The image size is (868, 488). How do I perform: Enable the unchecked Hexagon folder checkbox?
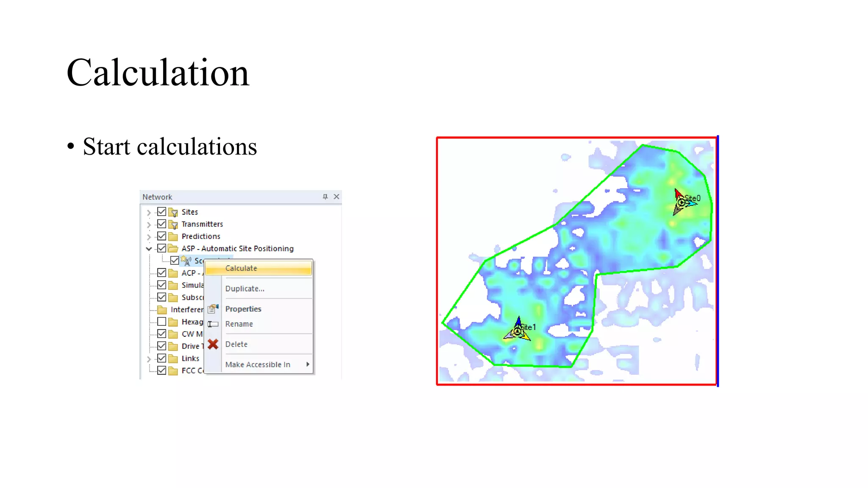pos(161,322)
